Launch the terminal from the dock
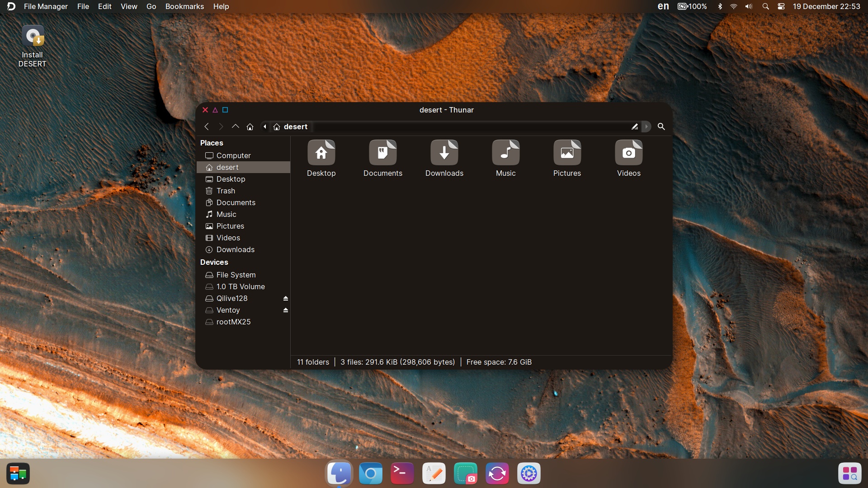Screen dimensions: 868x488 click(x=402, y=474)
